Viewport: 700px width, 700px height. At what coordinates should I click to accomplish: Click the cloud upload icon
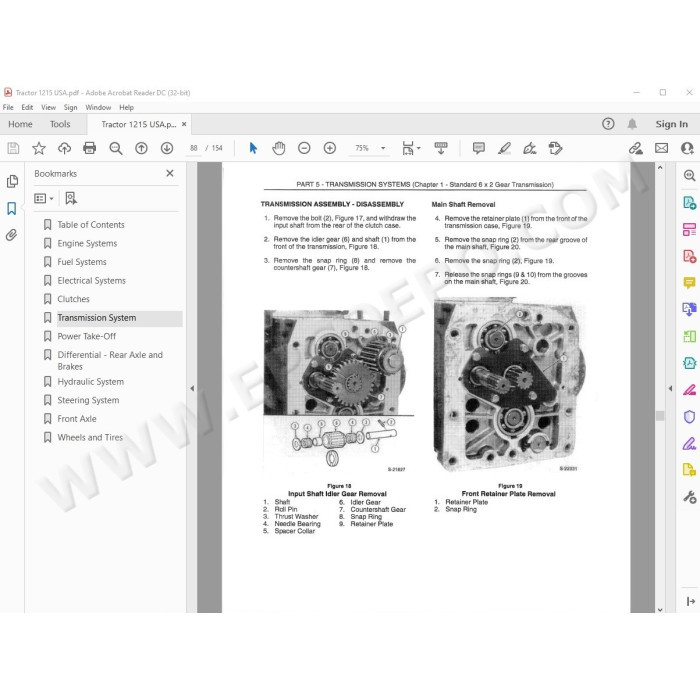pyautogui.click(x=64, y=148)
